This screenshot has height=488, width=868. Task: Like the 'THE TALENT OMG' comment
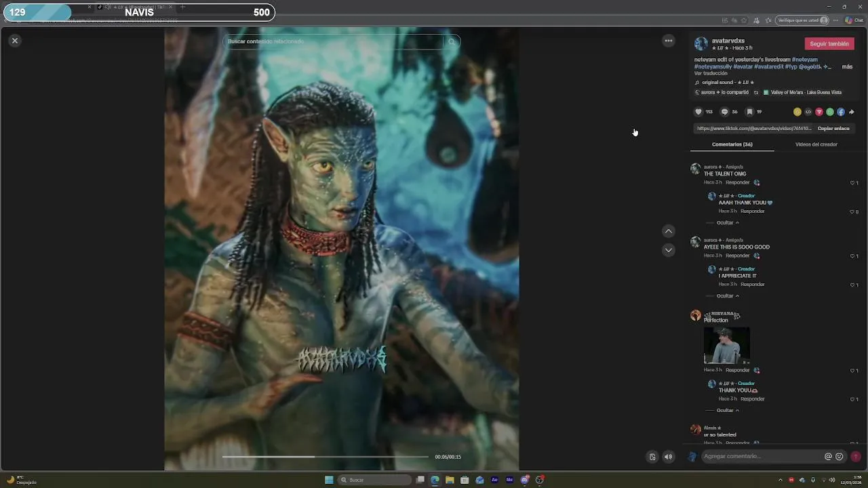coord(853,182)
